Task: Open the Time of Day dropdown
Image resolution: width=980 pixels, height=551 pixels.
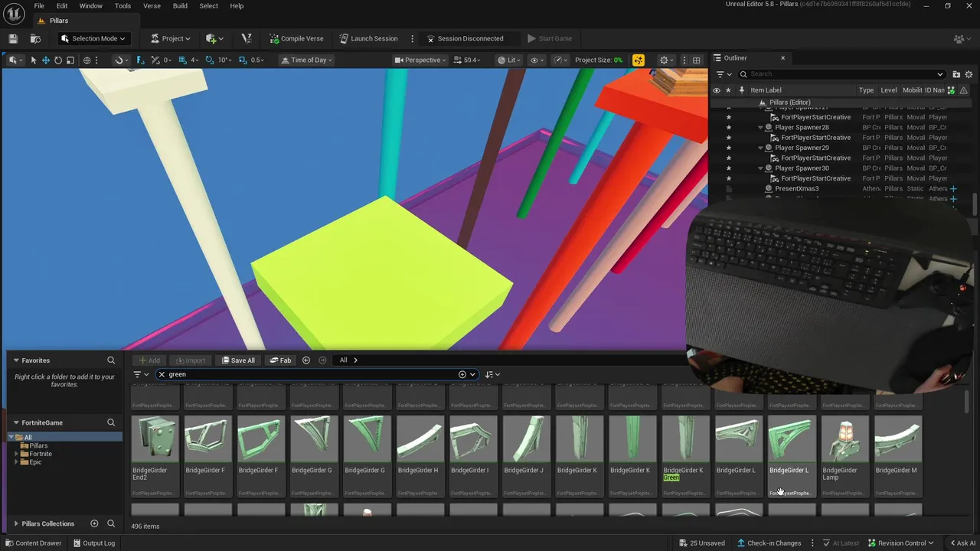Action: coord(306,60)
